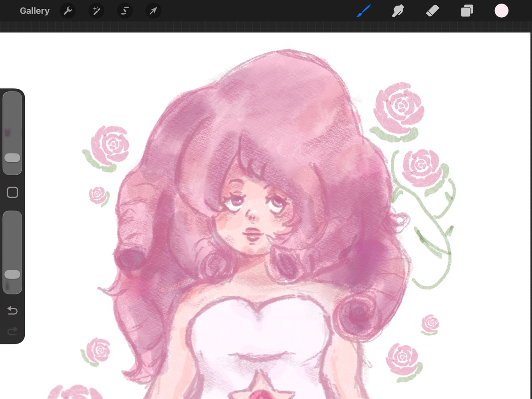Open the Layers panel

point(467,11)
